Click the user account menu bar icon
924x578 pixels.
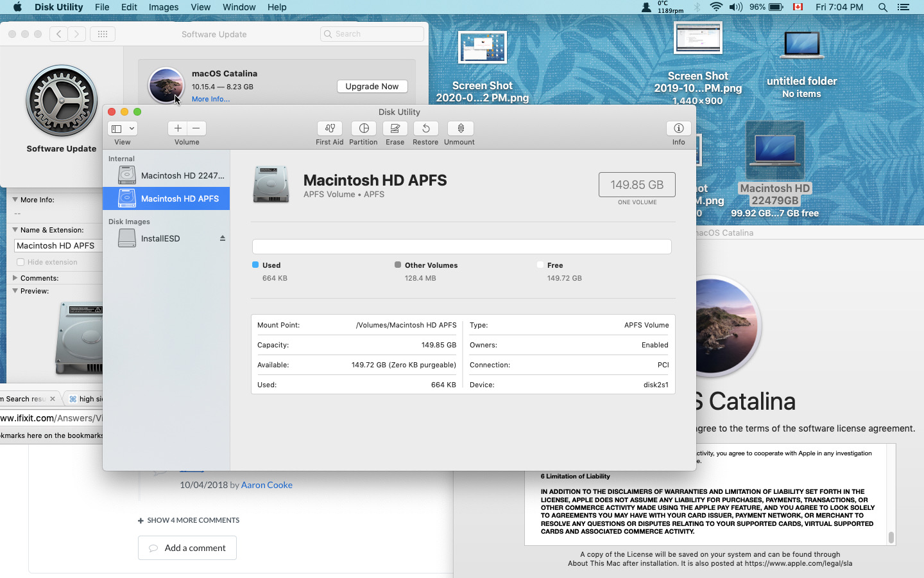coord(646,7)
